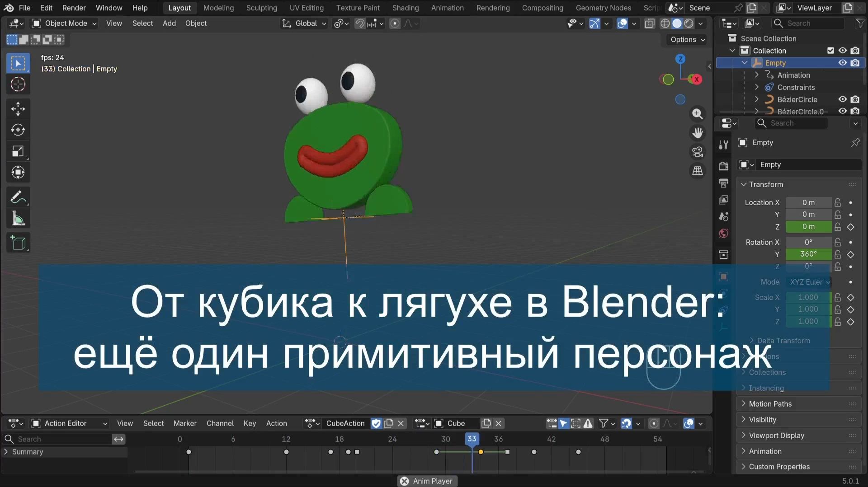Viewport: 868px width, 487px height.
Task: Select the Rotate tool
Action: click(x=18, y=130)
